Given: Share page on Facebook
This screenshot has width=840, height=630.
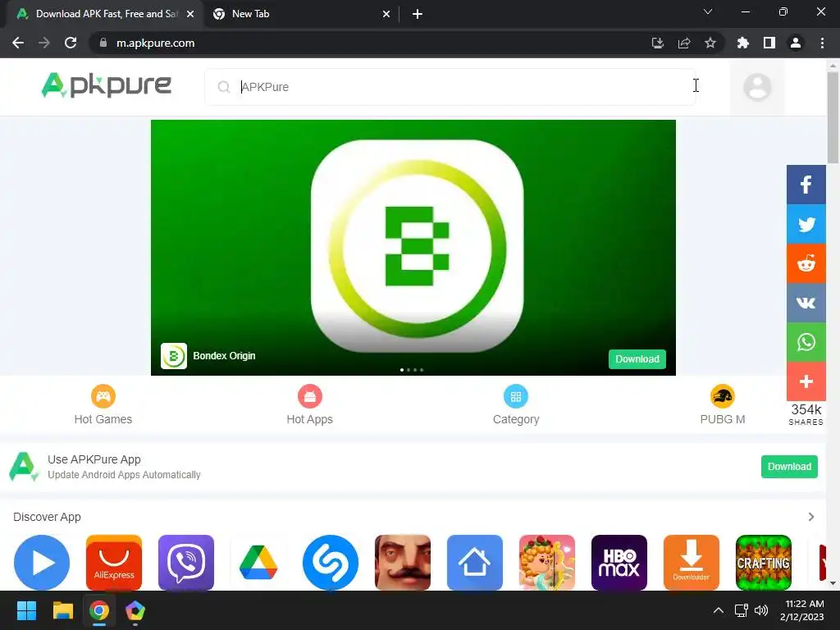Looking at the screenshot, I should (x=806, y=185).
